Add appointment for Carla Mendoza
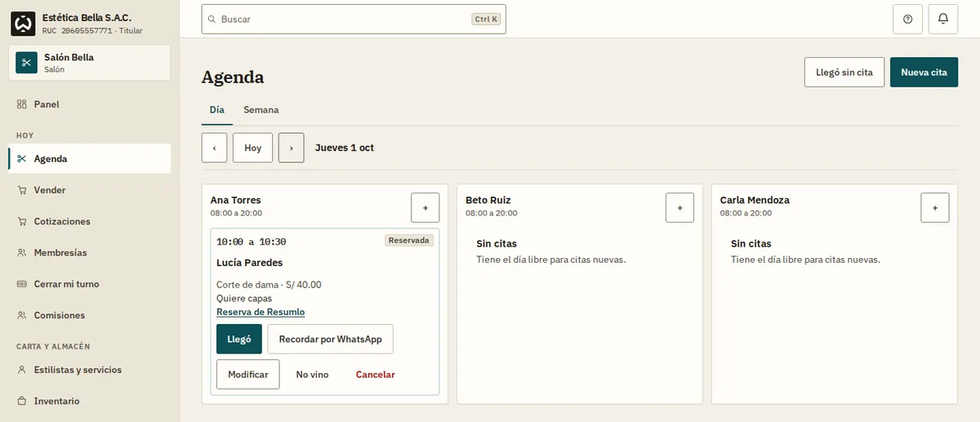Viewport: 980px width, 422px height. (935, 207)
